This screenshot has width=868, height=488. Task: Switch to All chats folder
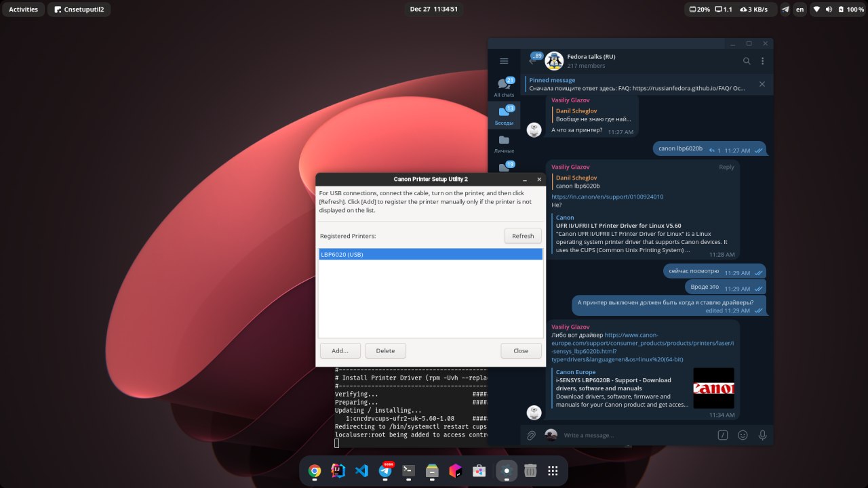tap(504, 87)
